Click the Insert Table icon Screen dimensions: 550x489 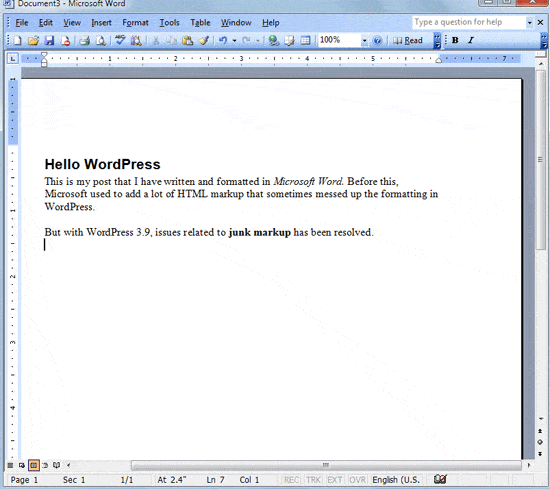tap(306, 41)
